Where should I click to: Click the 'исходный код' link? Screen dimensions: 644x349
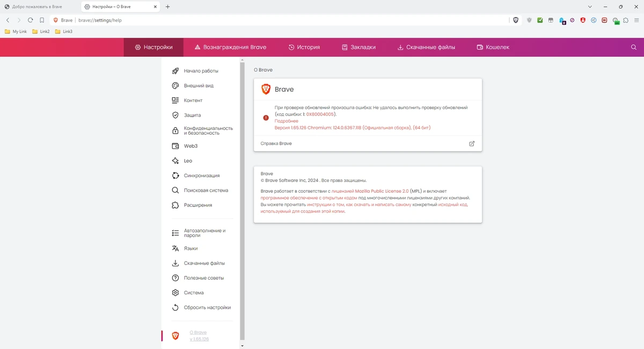point(453,205)
